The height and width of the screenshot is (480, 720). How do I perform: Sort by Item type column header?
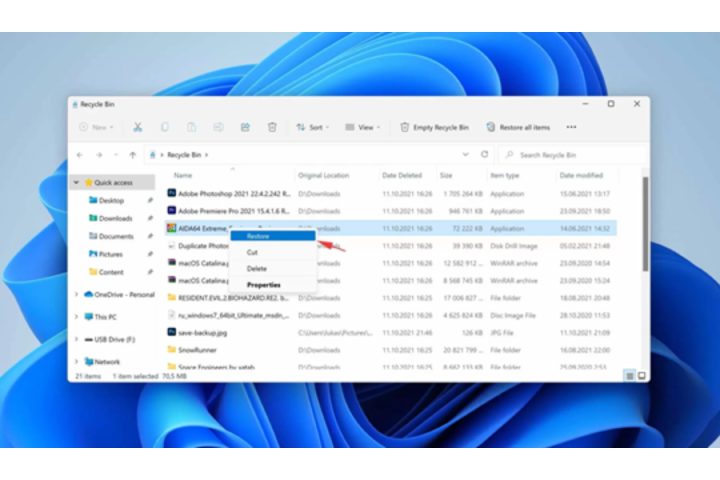[x=505, y=175]
